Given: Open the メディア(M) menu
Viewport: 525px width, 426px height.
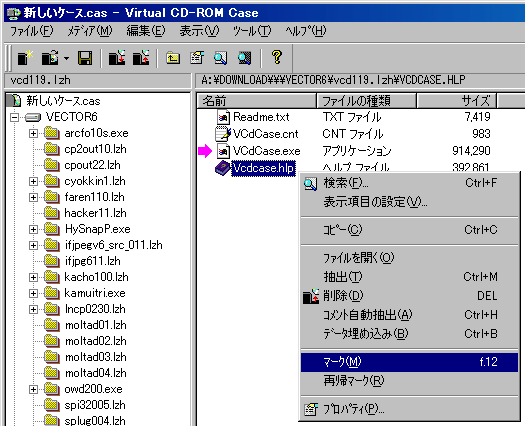Looking at the screenshot, I should tap(89, 31).
